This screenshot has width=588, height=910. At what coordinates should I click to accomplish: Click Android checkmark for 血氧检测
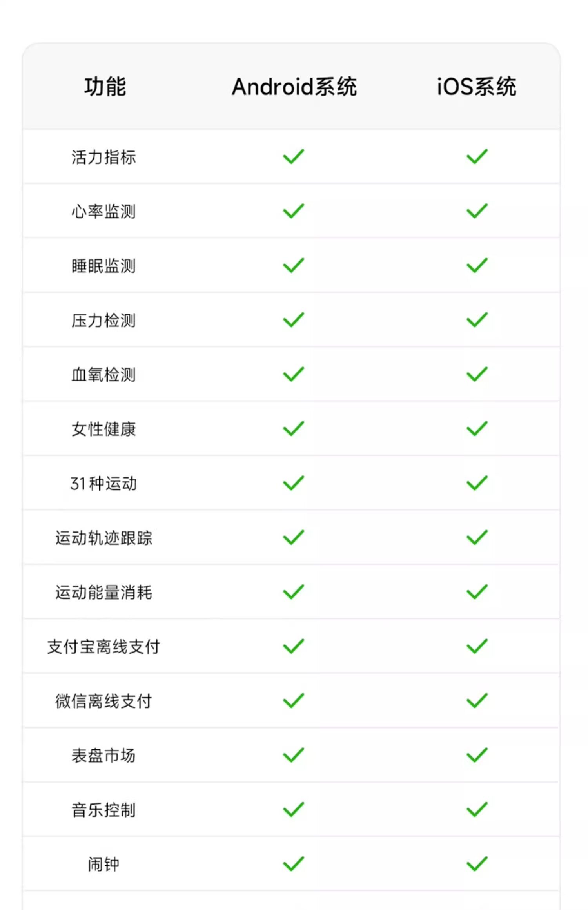[294, 374]
